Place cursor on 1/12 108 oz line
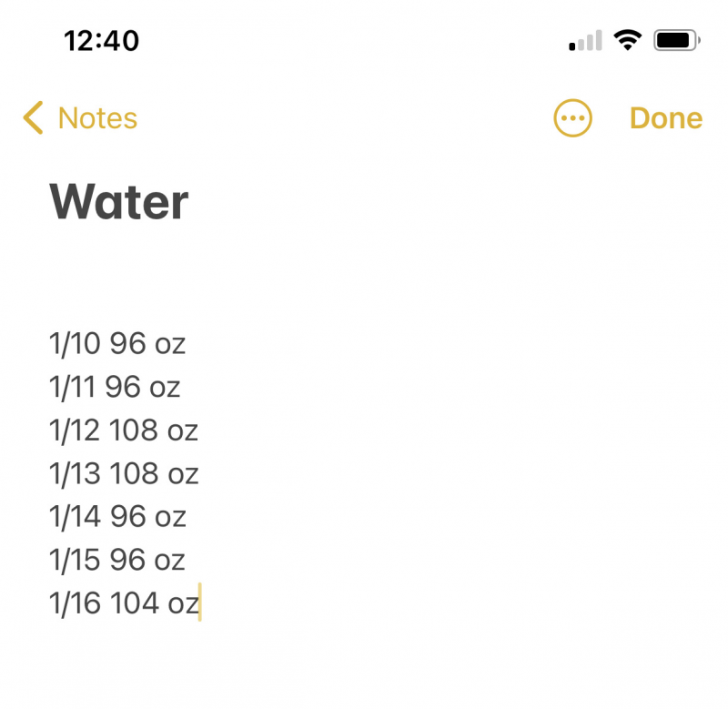Screen dimensions: 728x709 pos(124,430)
